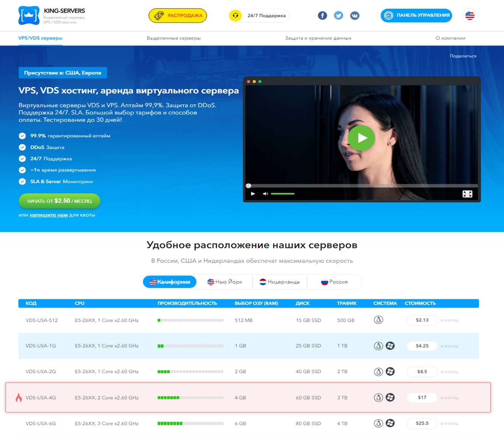Click Windows icon in VDS-USA-1G row
This screenshot has width=504, height=436.
click(x=390, y=346)
